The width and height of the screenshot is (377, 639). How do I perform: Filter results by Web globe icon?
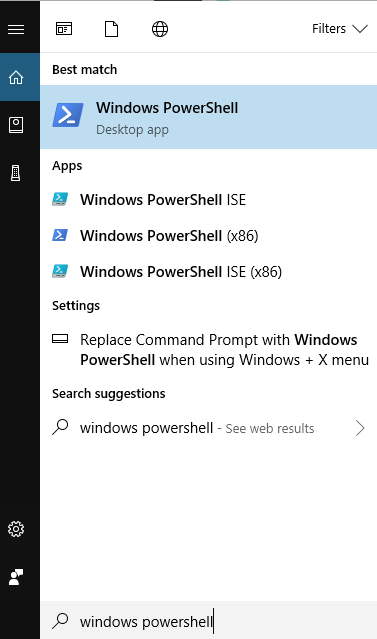[x=160, y=29]
